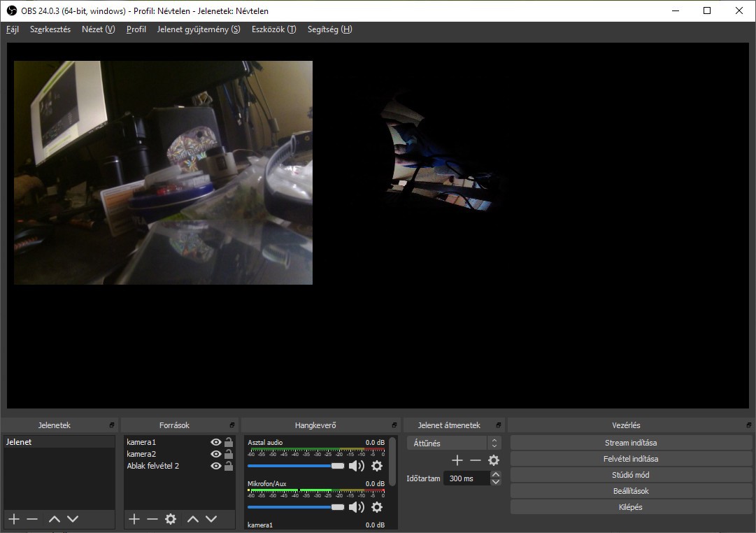Open source properties gear in Források panel
756x533 pixels.
click(x=171, y=519)
